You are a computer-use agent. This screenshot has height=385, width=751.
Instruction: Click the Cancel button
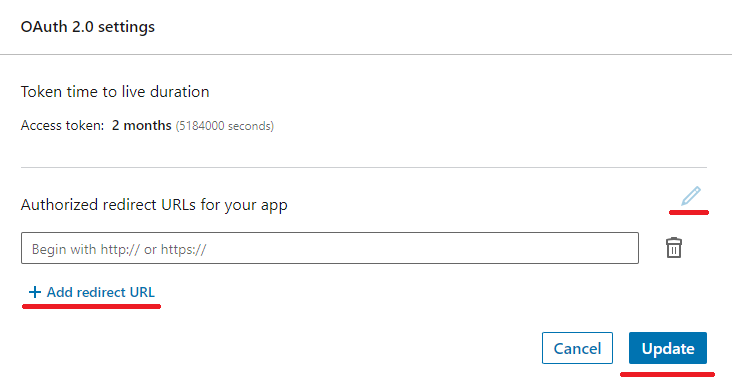pos(577,348)
